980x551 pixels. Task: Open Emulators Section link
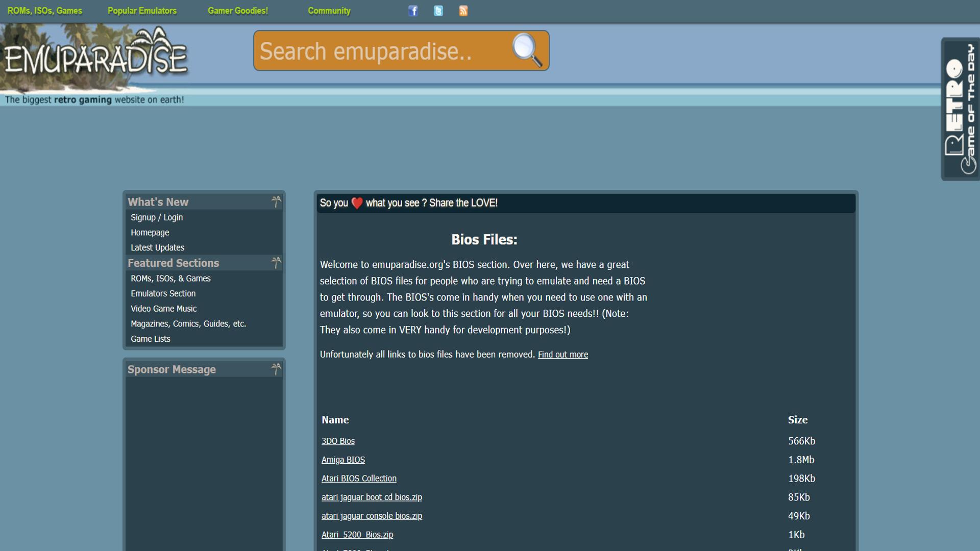[163, 293]
